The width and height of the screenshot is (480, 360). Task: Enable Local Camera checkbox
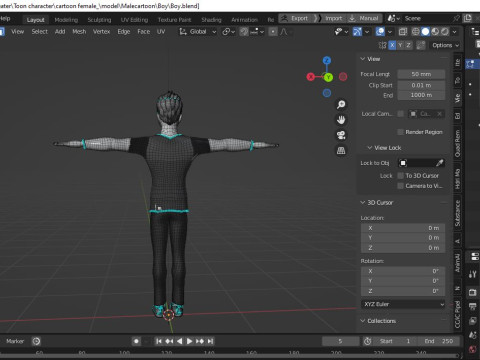[400, 114]
